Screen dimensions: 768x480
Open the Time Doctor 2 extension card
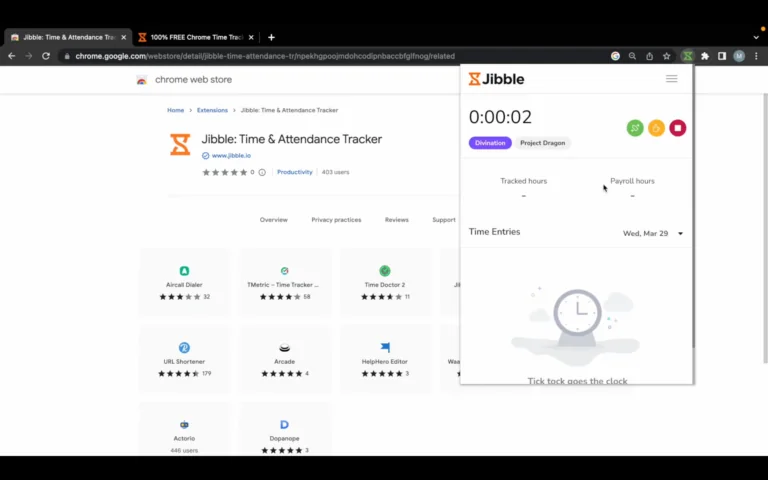pos(385,283)
